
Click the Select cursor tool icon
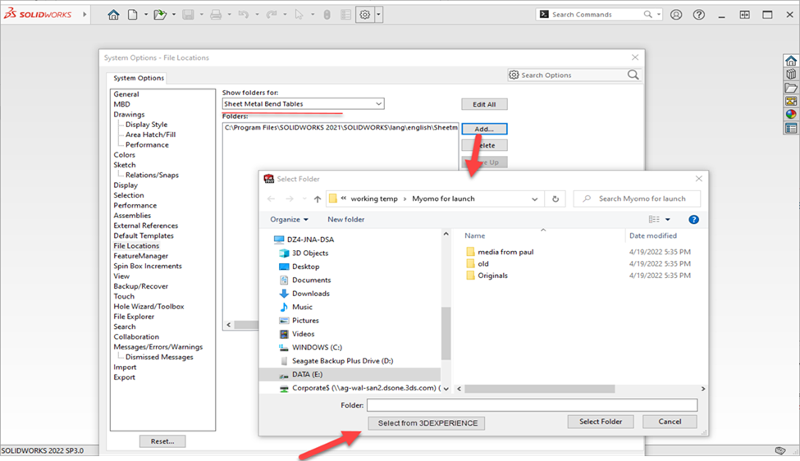point(299,15)
